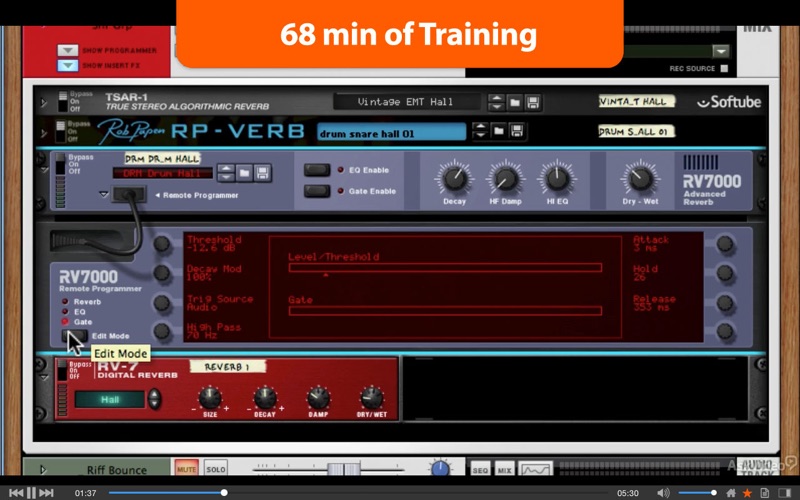
Task: Mute the video player speaker icon
Action: tap(663, 493)
